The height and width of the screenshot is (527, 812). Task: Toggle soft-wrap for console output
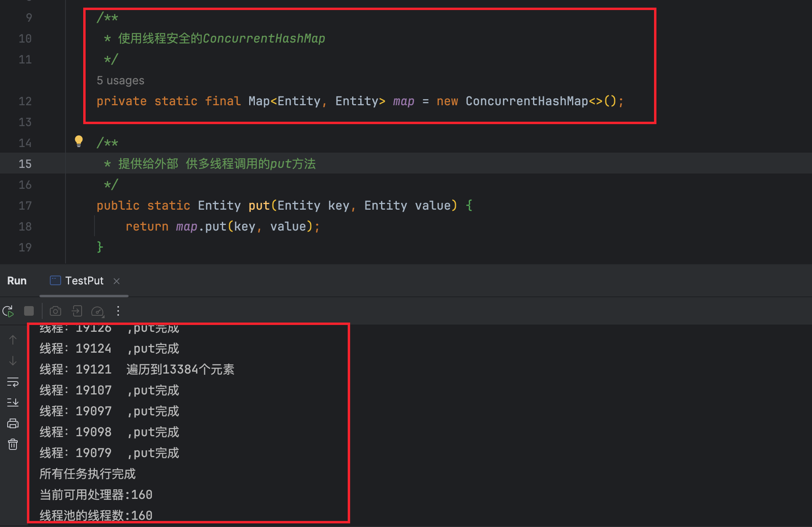(x=13, y=382)
